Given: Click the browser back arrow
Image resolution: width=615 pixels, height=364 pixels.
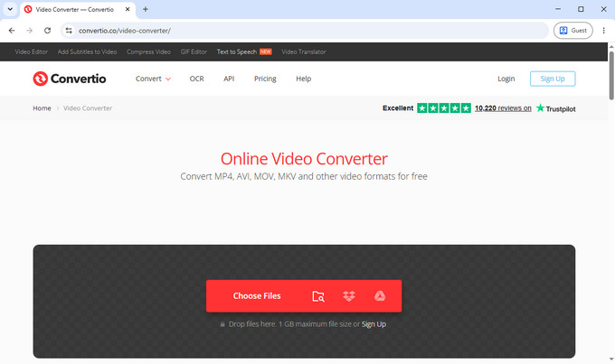Looking at the screenshot, I should point(12,31).
